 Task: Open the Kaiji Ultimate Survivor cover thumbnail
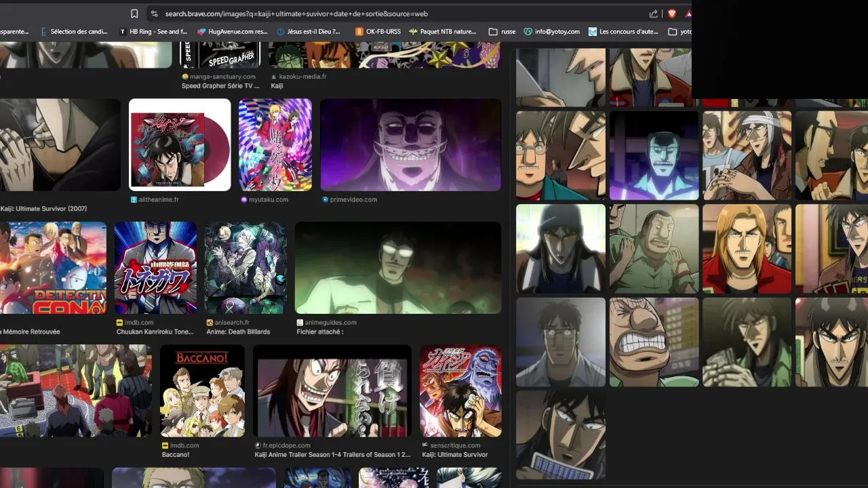[x=461, y=391]
